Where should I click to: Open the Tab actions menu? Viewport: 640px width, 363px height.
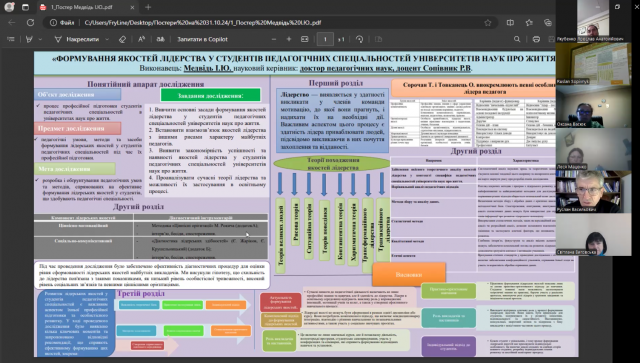point(25,7)
